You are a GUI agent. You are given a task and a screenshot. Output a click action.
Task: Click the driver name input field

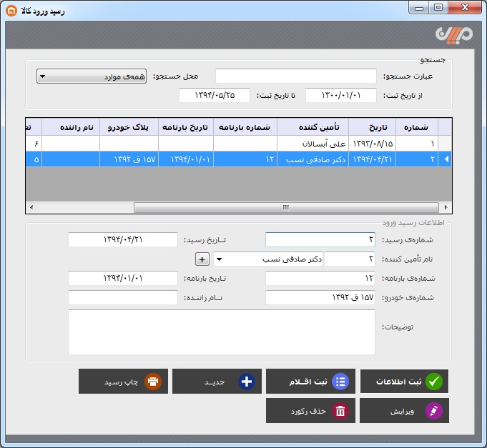pos(122,297)
